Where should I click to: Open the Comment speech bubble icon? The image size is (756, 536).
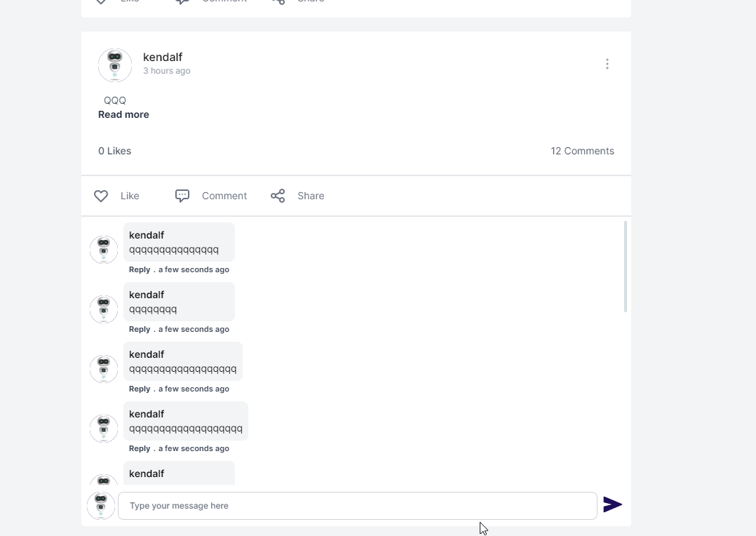tap(182, 196)
